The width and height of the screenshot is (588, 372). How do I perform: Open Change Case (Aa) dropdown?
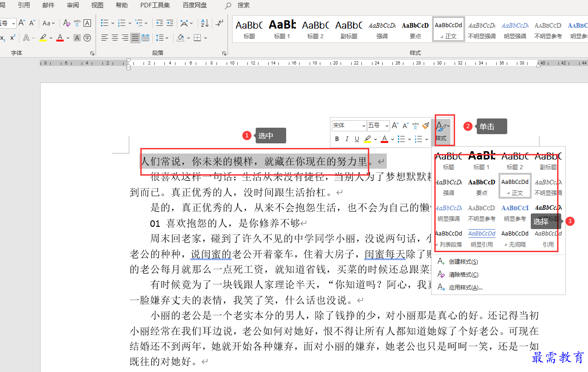click(x=48, y=23)
